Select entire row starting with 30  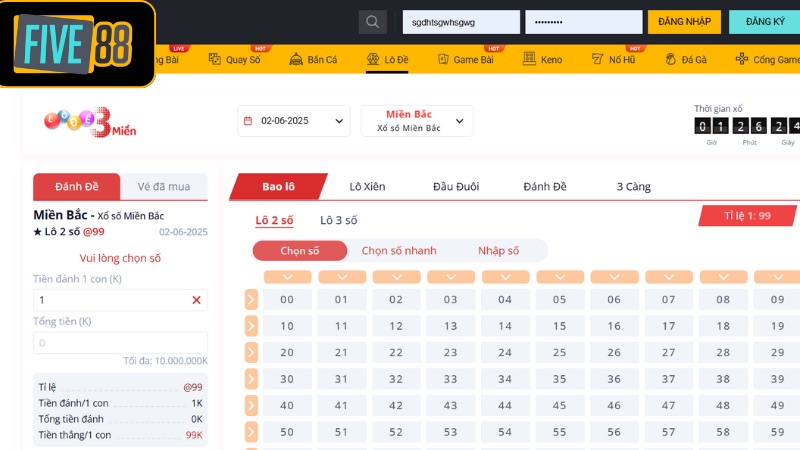[251, 379]
